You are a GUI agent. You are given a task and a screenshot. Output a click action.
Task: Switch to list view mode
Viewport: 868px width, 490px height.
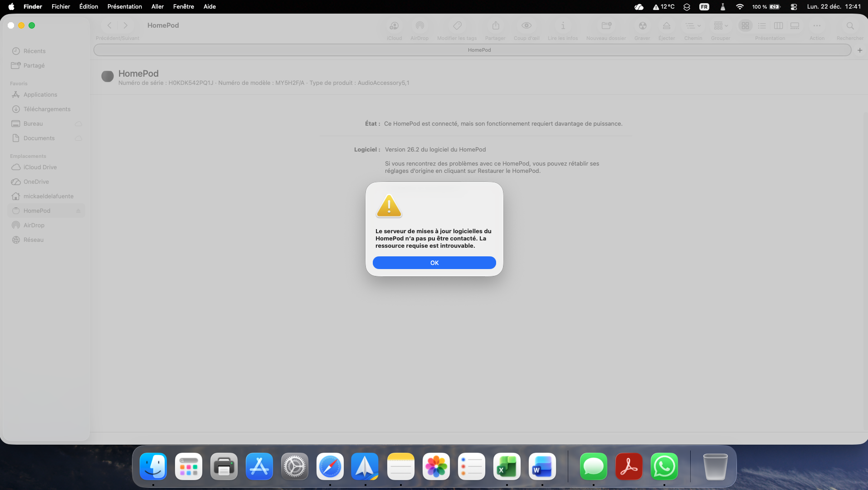click(x=762, y=26)
